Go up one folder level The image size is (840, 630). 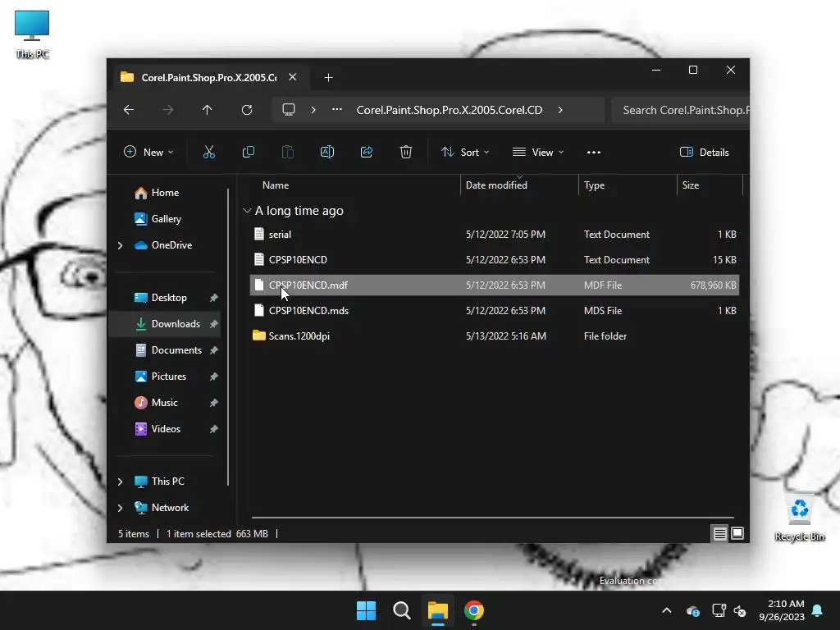(x=208, y=110)
